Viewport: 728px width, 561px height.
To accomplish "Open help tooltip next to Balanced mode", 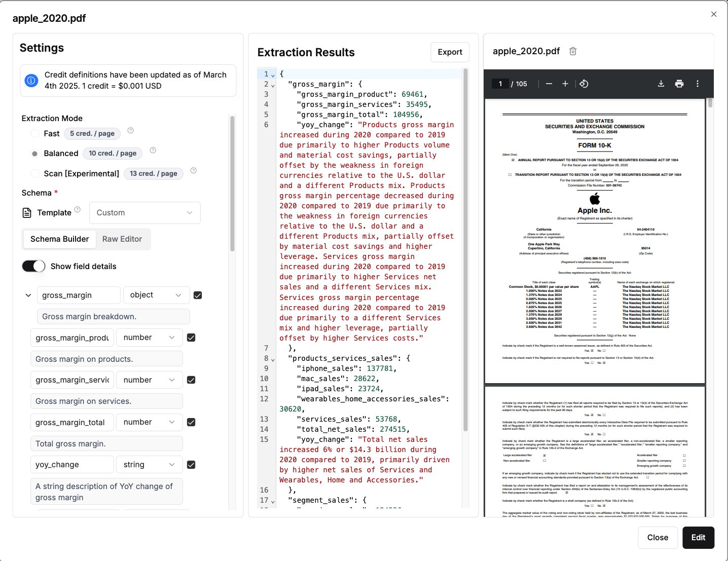I will click(153, 151).
